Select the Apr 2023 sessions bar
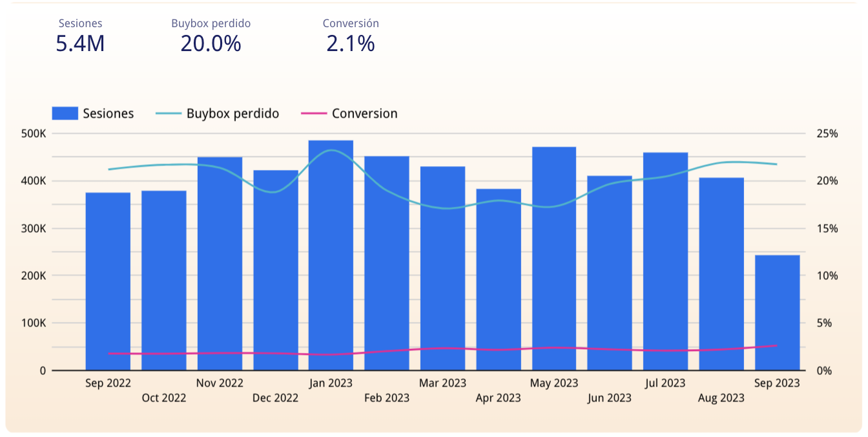Image resolution: width=868 pixels, height=437 pixels. point(499,279)
